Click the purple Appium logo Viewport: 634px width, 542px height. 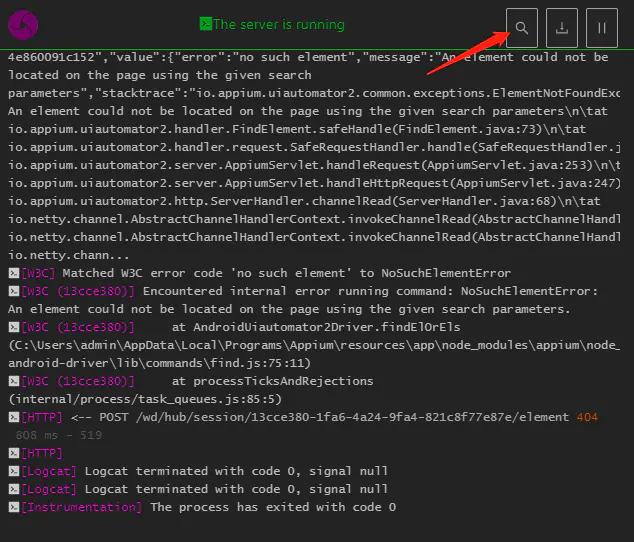click(x=23, y=25)
